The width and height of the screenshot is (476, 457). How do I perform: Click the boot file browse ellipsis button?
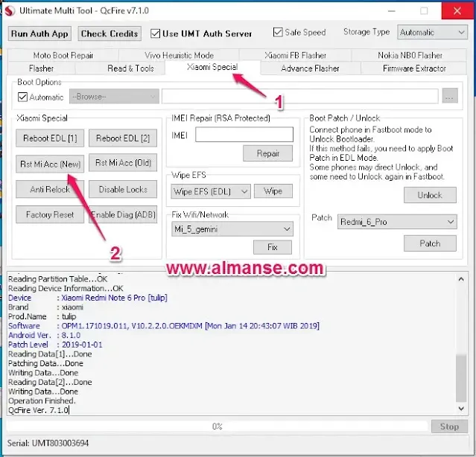(x=450, y=96)
